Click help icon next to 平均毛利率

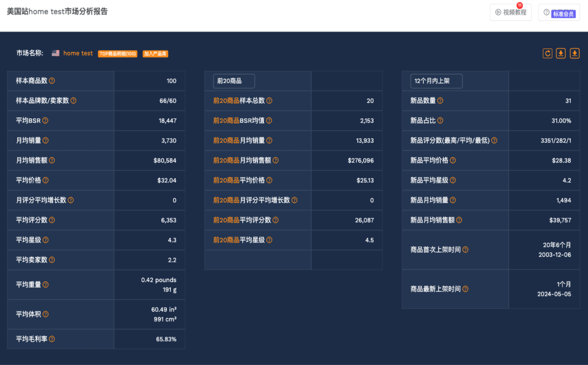[52, 339]
